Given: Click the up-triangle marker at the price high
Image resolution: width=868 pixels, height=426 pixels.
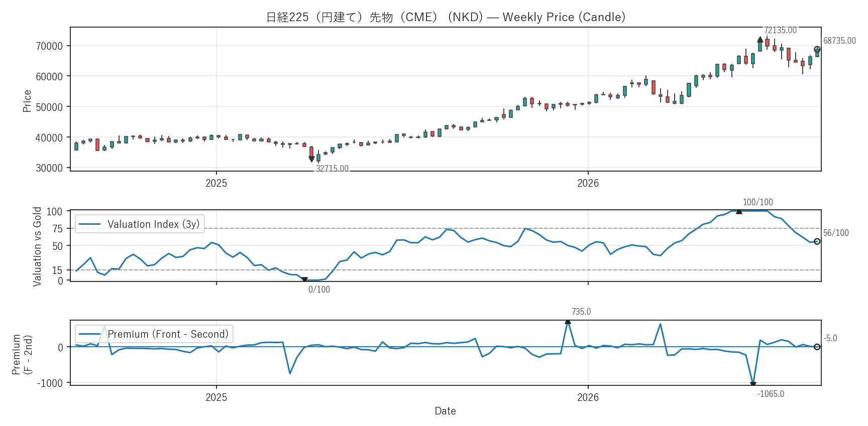Looking at the screenshot, I should pyautogui.click(x=760, y=39).
